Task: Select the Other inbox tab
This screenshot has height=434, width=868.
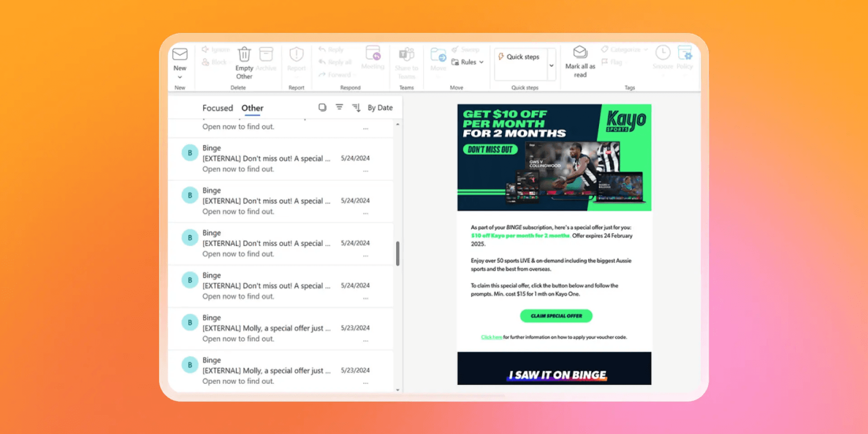Action: pyautogui.click(x=252, y=108)
